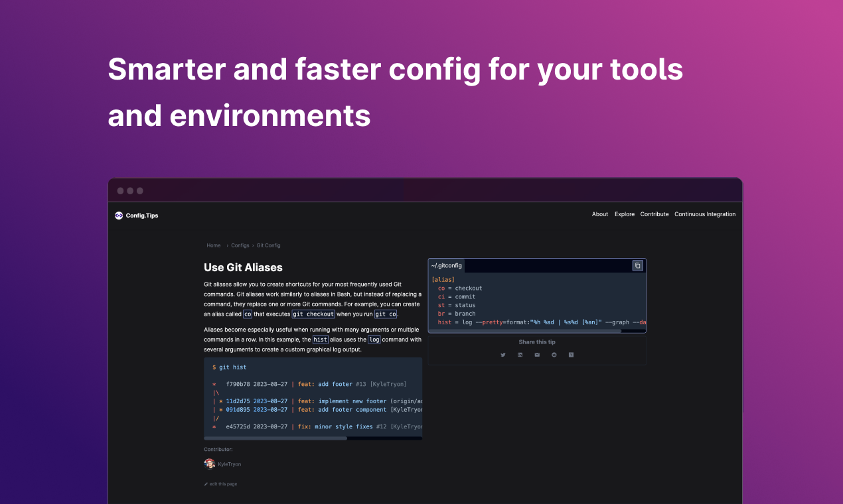Click commit 091d895 log line
This screenshot has height=504, width=843.
(x=317, y=409)
